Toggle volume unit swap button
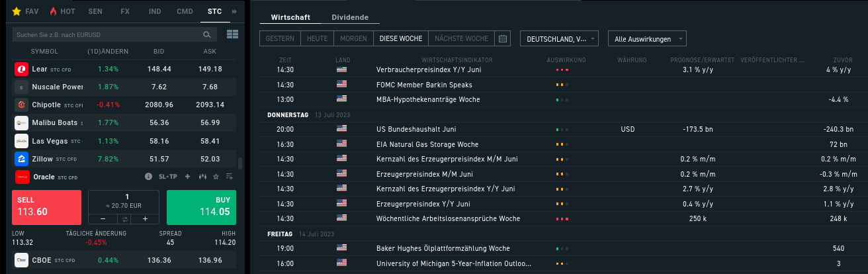The image size is (868, 274). click(x=124, y=219)
